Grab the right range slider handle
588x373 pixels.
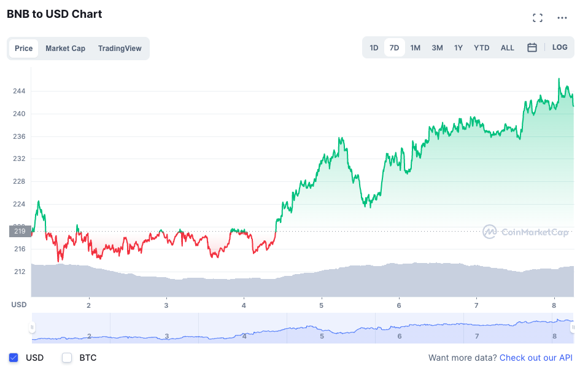pos(573,327)
